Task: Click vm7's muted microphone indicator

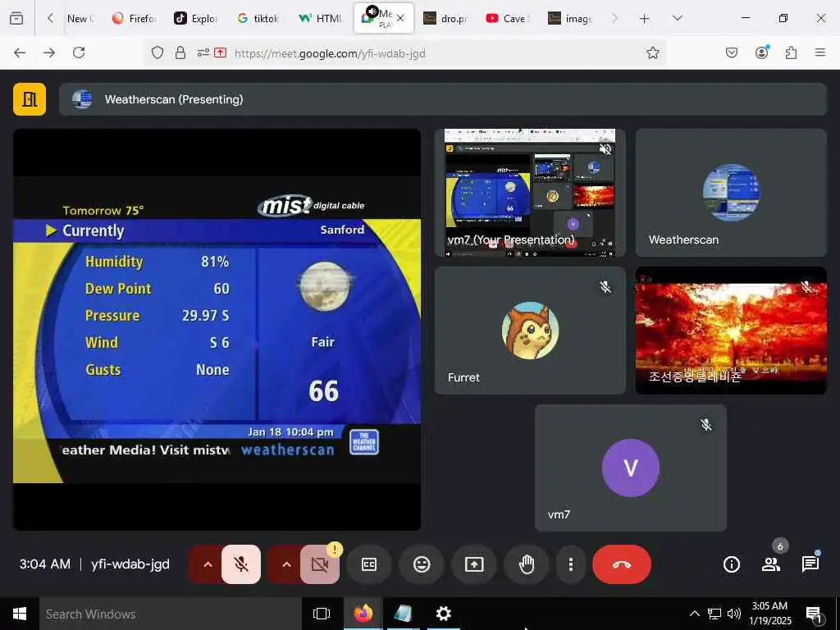Action: pyautogui.click(x=706, y=425)
